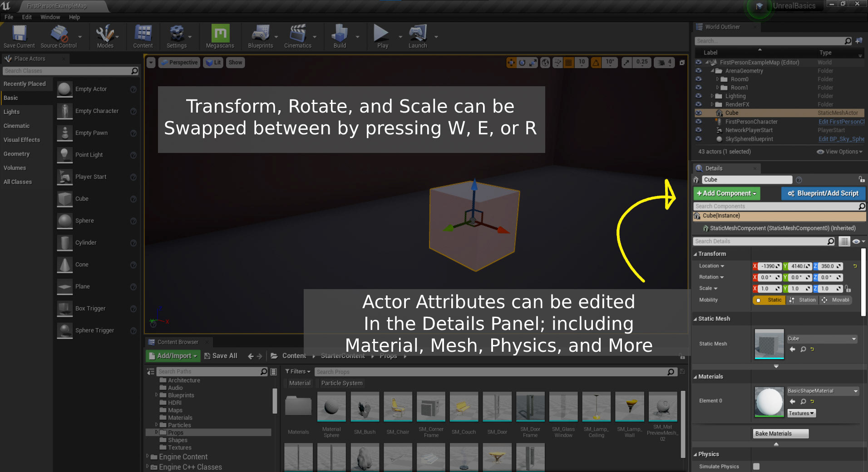Screen dimensions: 868x472
Task: Enable the Simulate Physics checkbox
Action: pos(756,466)
